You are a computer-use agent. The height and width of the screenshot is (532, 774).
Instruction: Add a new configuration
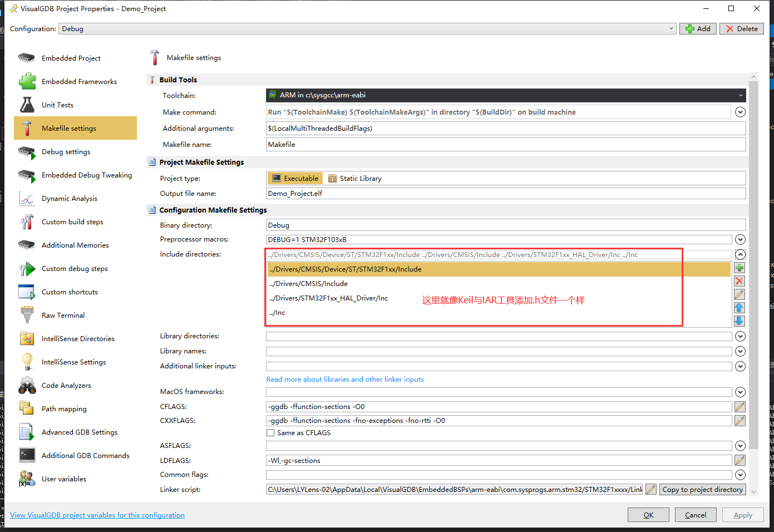click(698, 28)
